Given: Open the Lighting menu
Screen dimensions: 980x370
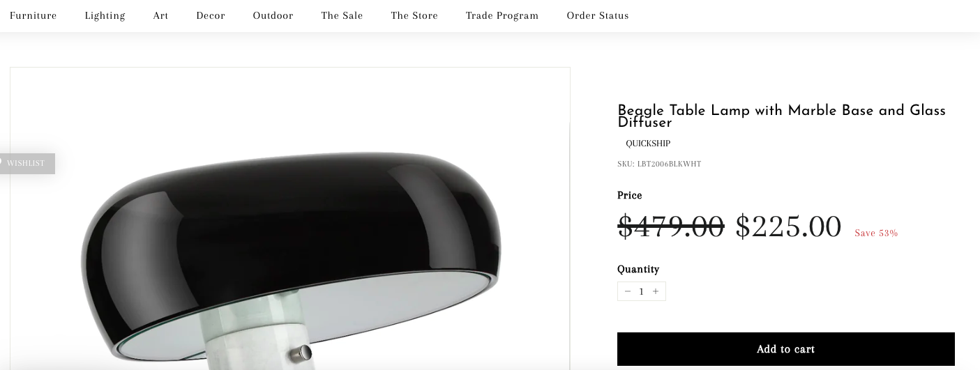Looking at the screenshot, I should 105,15.
